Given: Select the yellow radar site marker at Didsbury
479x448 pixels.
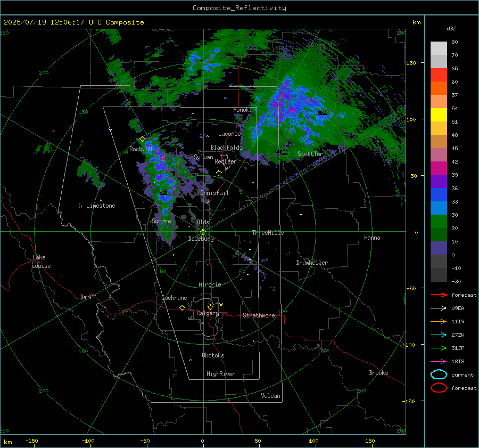Looking at the screenshot, I should point(203,232).
